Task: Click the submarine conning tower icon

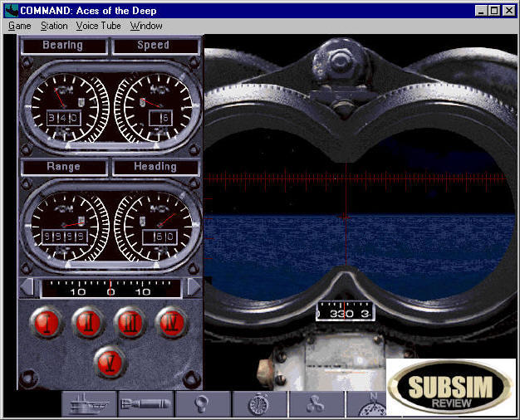Action: (89, 403)
